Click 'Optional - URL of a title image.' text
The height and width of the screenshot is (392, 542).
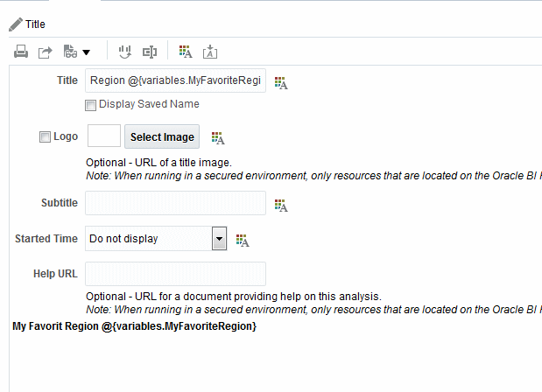pos(158,163)
